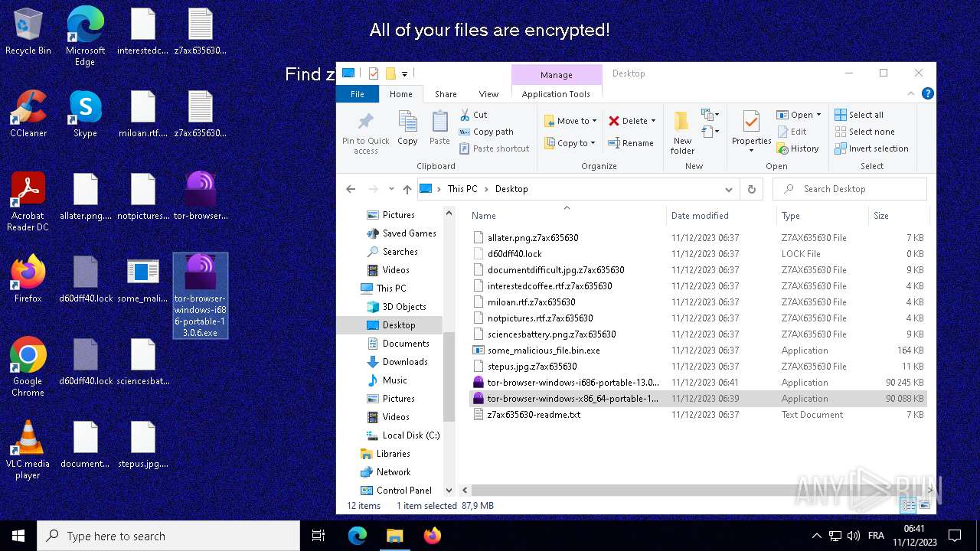Open the Copy to dropdown

click(x=570, y=143)
